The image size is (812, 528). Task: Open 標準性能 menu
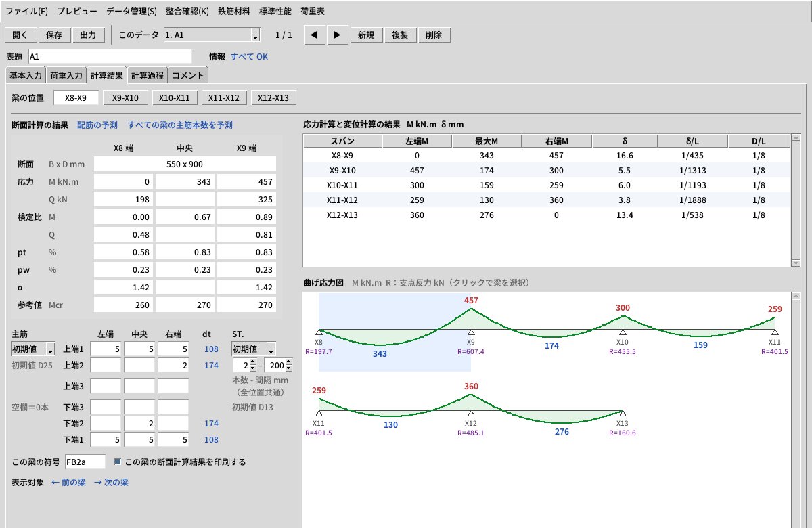[x=275, y=12]
